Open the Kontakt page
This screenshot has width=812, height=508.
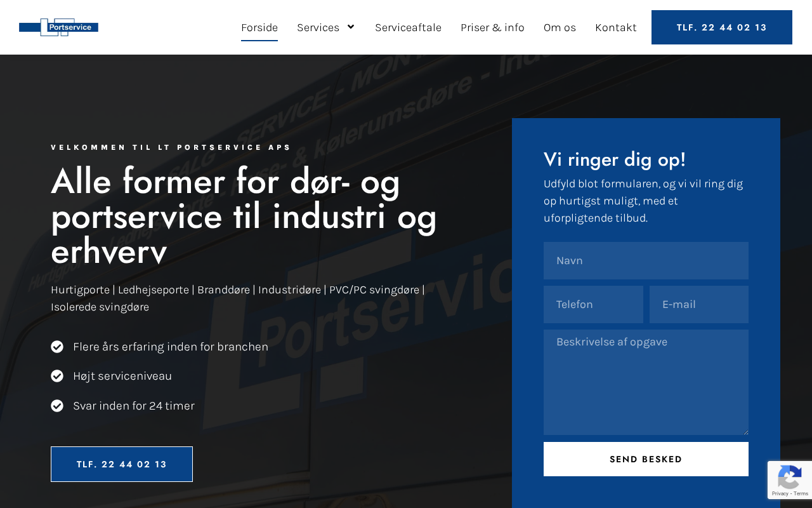pos(615,27)
